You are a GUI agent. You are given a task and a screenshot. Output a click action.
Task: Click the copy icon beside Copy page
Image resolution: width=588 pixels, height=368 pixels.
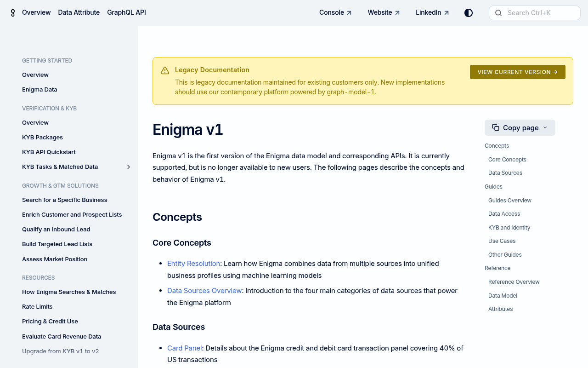pos(496,127)
